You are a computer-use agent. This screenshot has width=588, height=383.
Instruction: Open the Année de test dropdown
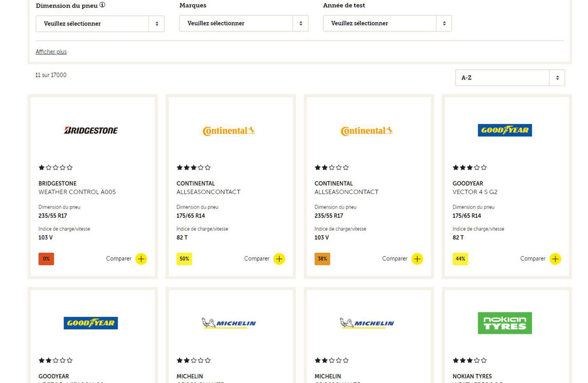(x=387, y=23)
